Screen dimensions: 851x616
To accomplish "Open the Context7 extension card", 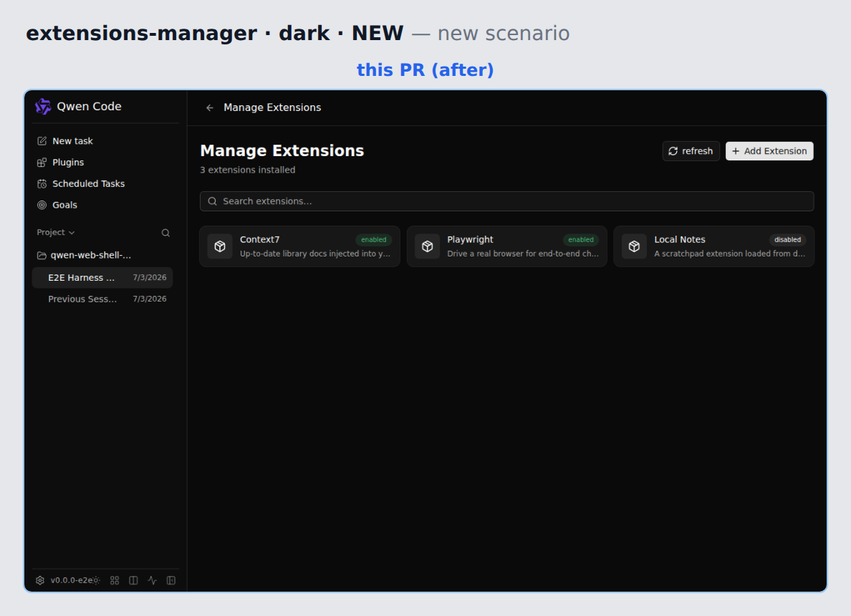I will tap(299, 246).
